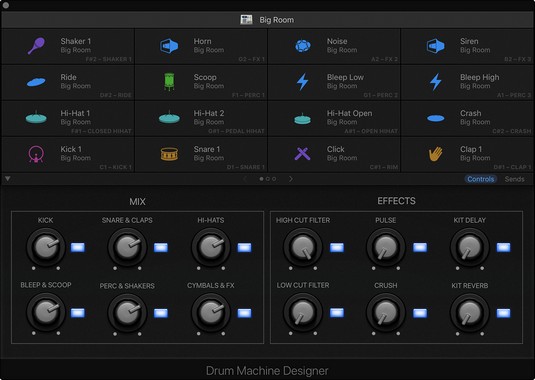Select the Hi-Hat 1 cymbal icon
This screenshot has height=380, width=535.
[x=36, y=118]
